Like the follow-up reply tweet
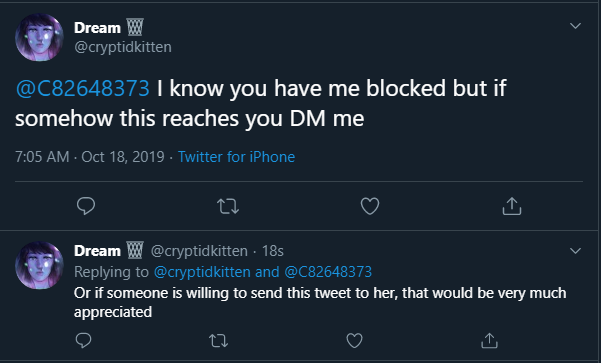Image resolution: width=601 pixels, height=363 pixels. click(x=354, y=340)
